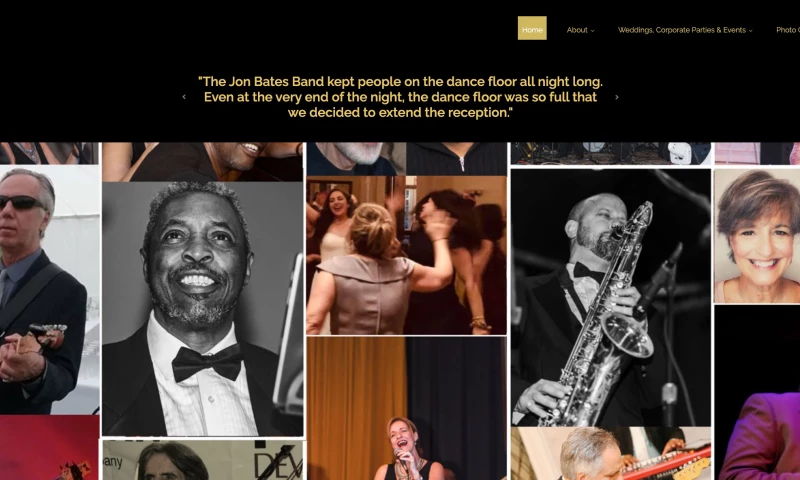Open the saxophone player photo
The width and height of the screenshot is (800, 480).
tap(611, 297)
